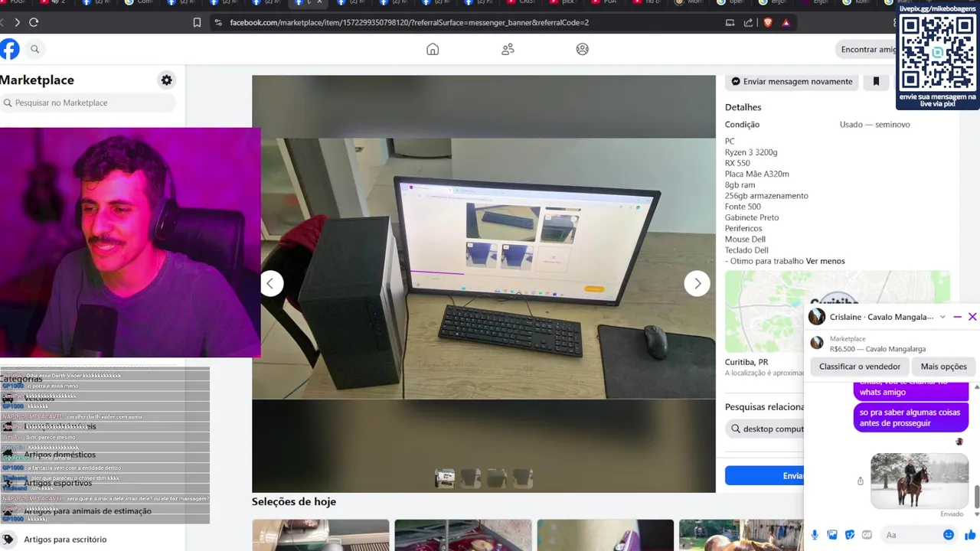Attach a photo with the chat image icon
Image resolution: width=980 pixels, height=551 pixels.
pyautogui.click(x=832, y=535)
